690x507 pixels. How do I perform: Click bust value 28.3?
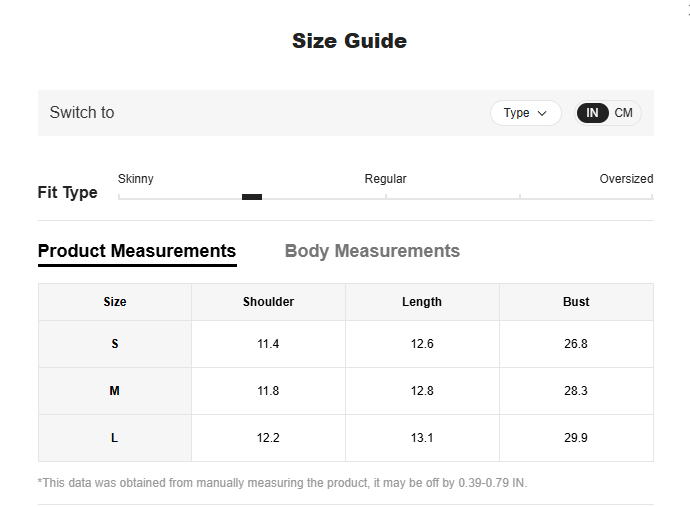[576, 391]
